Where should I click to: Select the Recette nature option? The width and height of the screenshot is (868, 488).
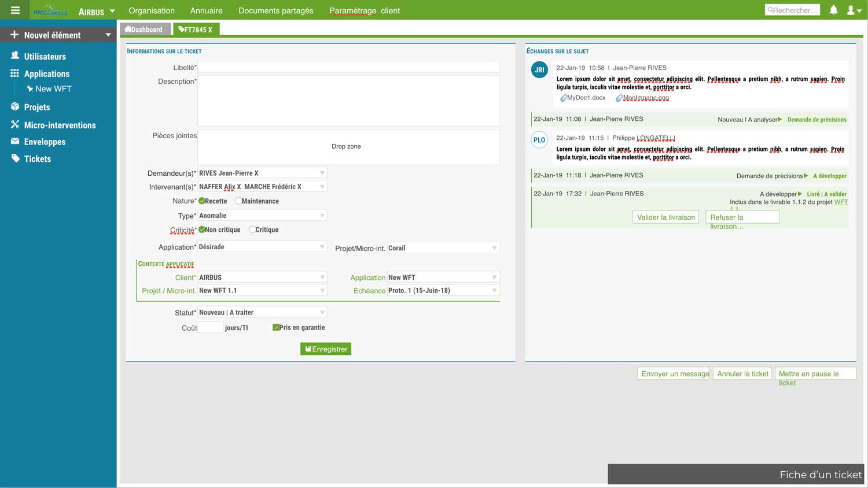202,201
